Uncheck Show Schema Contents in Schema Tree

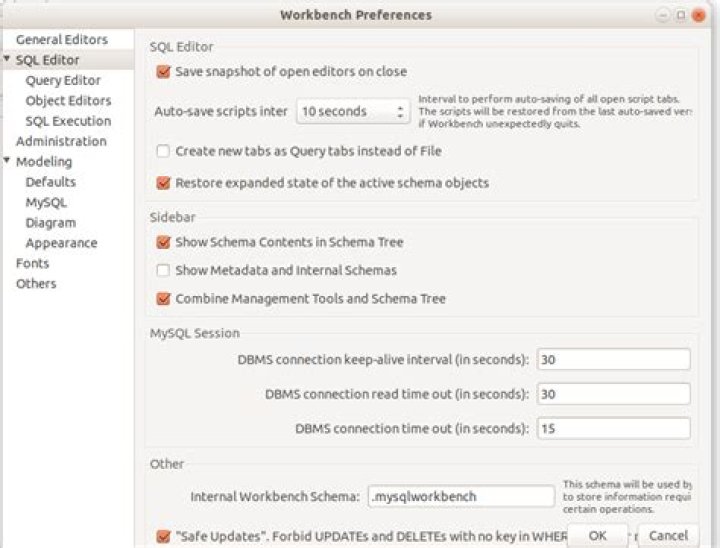point(163,242)
